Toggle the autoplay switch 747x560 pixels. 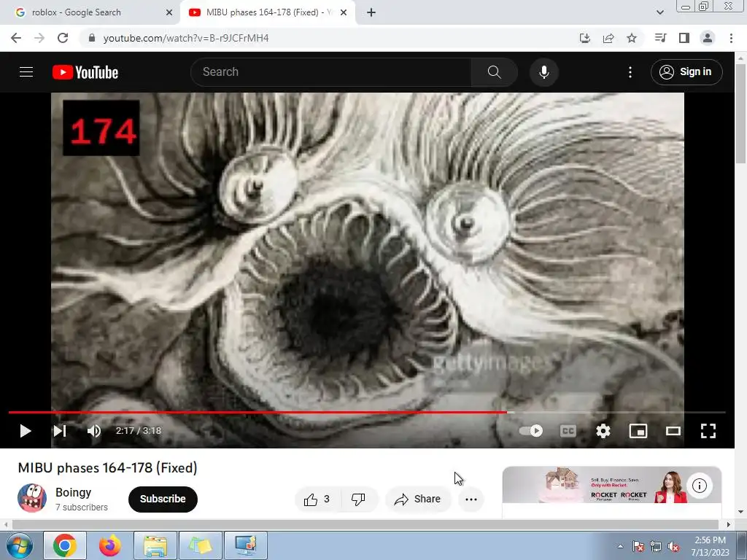pyautogui.click(x=531, y=431)
